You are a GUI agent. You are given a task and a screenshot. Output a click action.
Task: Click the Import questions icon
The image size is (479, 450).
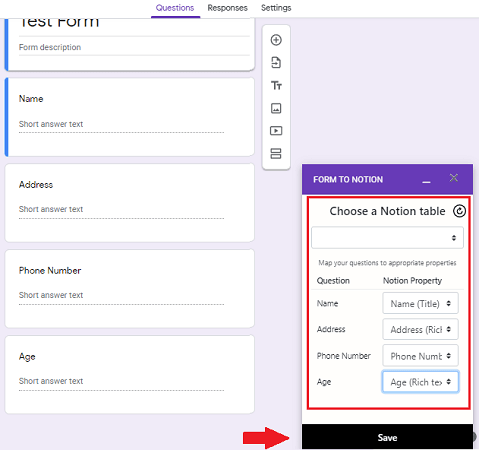tap(276, 63)
